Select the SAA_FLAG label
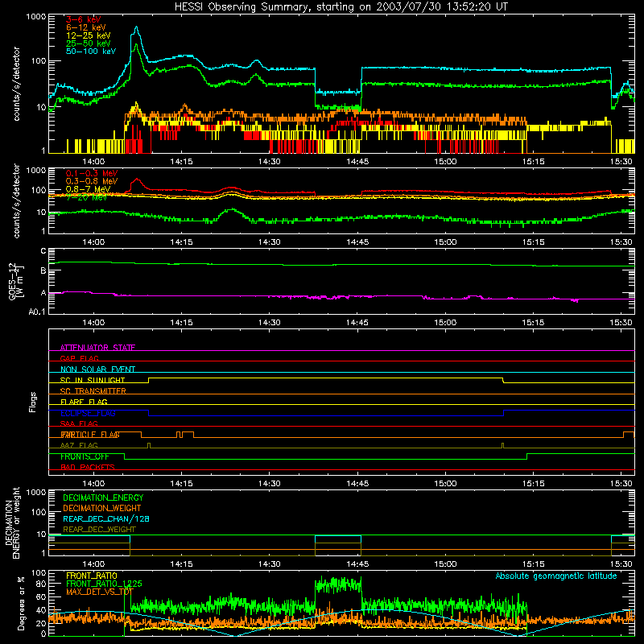Image resolution: width=644 pixels, height=644 pixels. click(x=79, y=423)
